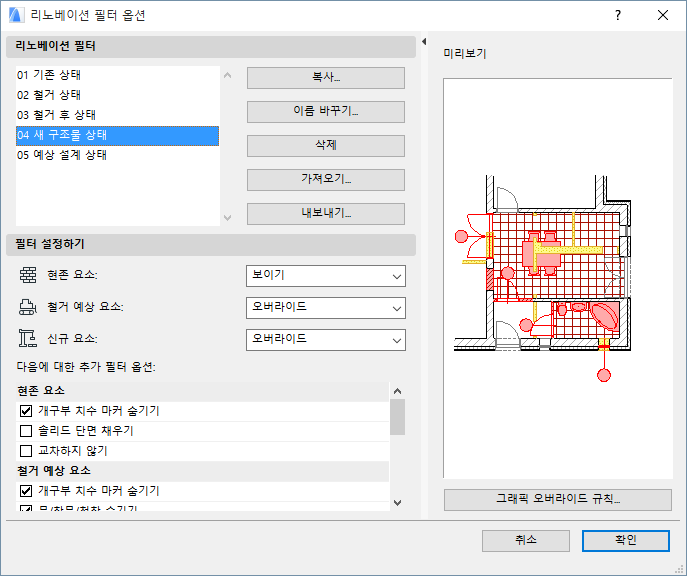
Task: Collapse preview panel with the black triangle arrow
Action: pos(424,42)
